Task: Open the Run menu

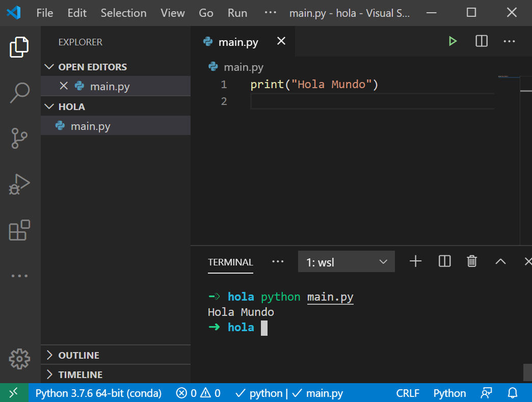Action: [x=237, y=13]
